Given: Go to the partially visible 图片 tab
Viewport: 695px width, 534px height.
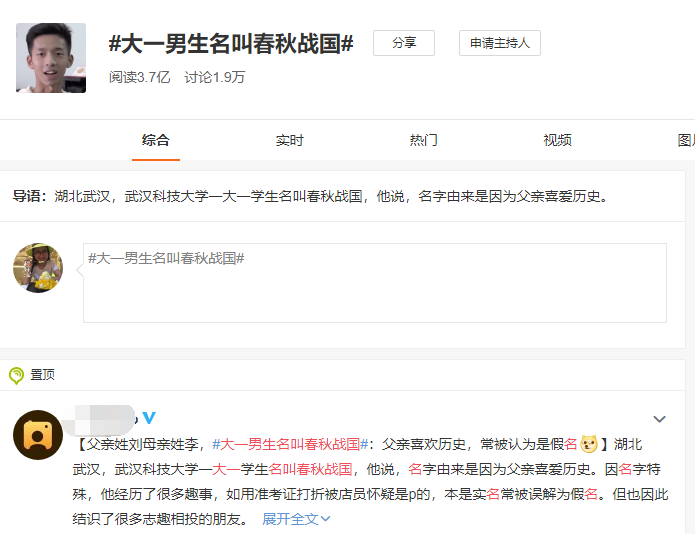Looking at the screenshot, I should [685, 140].
